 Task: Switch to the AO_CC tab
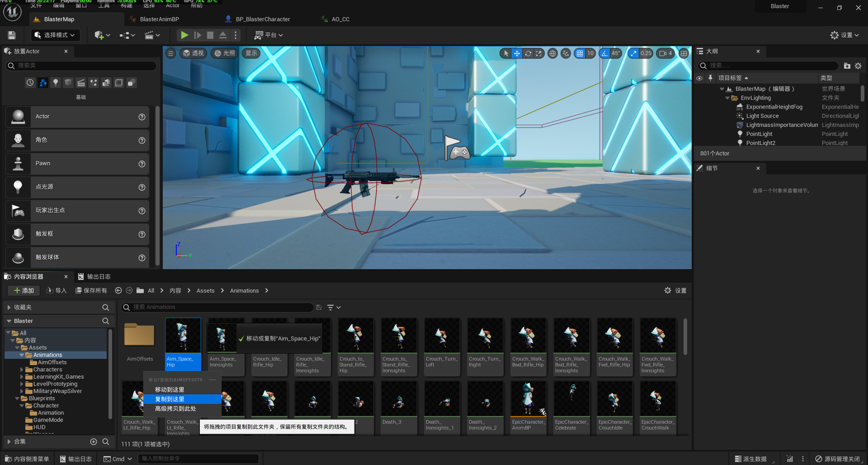340,19
